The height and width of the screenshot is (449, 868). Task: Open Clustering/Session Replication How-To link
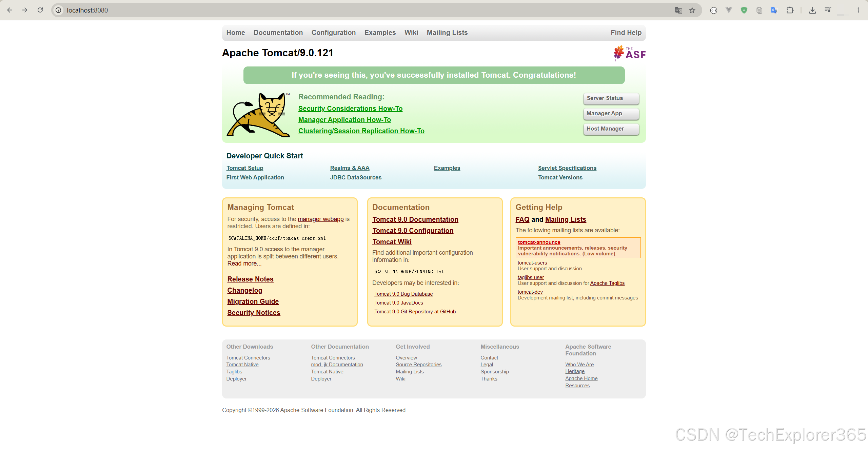[361, 131]
